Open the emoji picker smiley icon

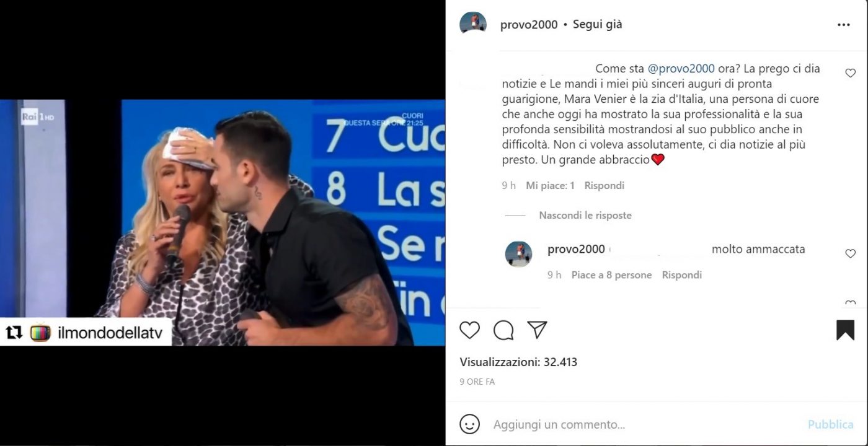coord(469,424)
